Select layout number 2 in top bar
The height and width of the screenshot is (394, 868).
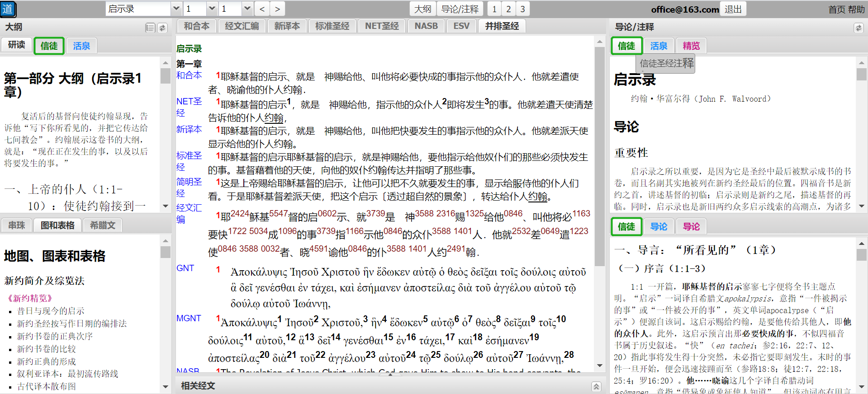(508, 9)
